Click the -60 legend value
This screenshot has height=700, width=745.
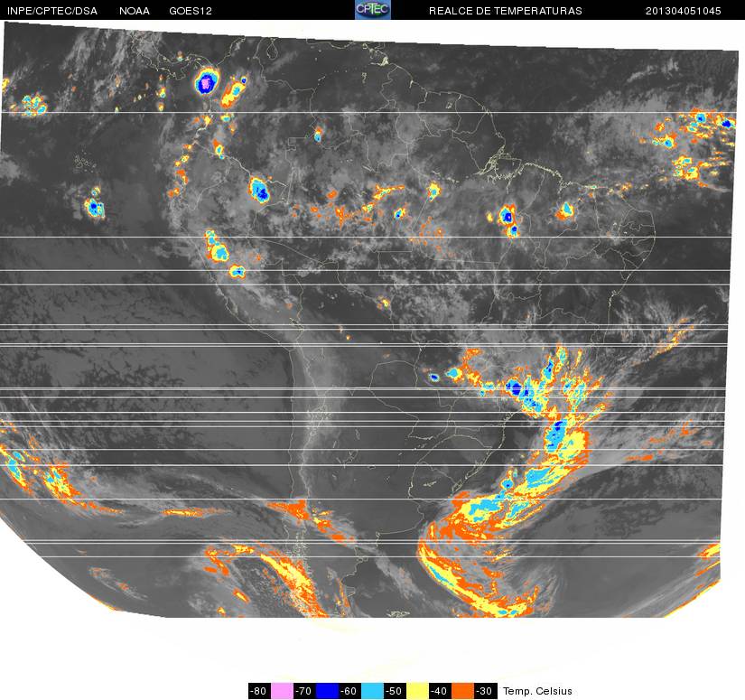[349, 691]
